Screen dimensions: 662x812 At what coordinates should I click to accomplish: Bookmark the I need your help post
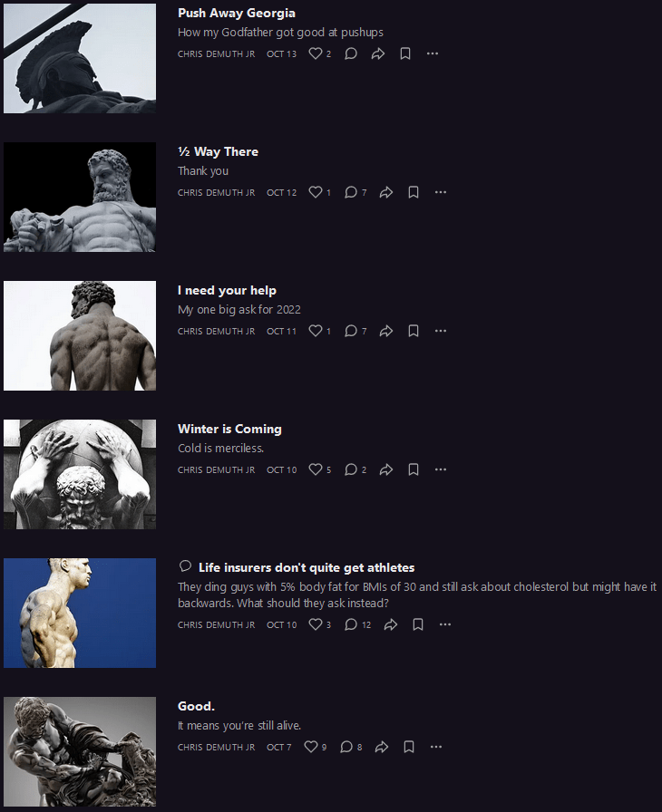pyautogui.click(x=414, y=331)
